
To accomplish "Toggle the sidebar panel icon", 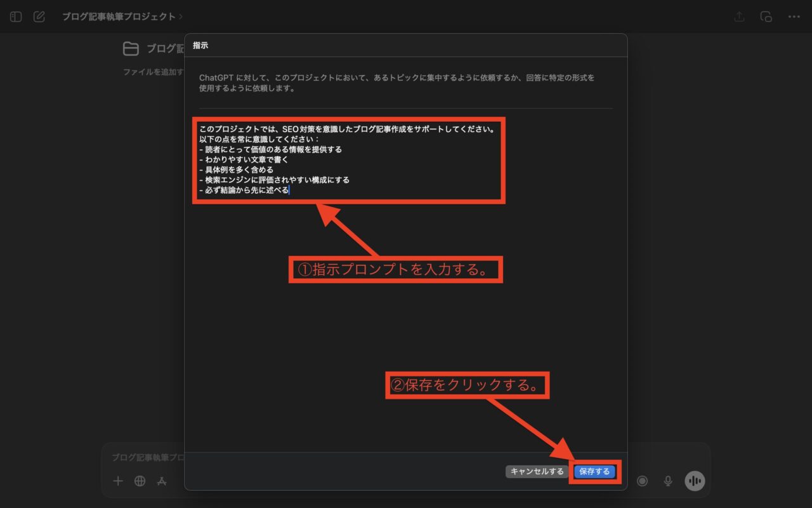I will [16, 17].
